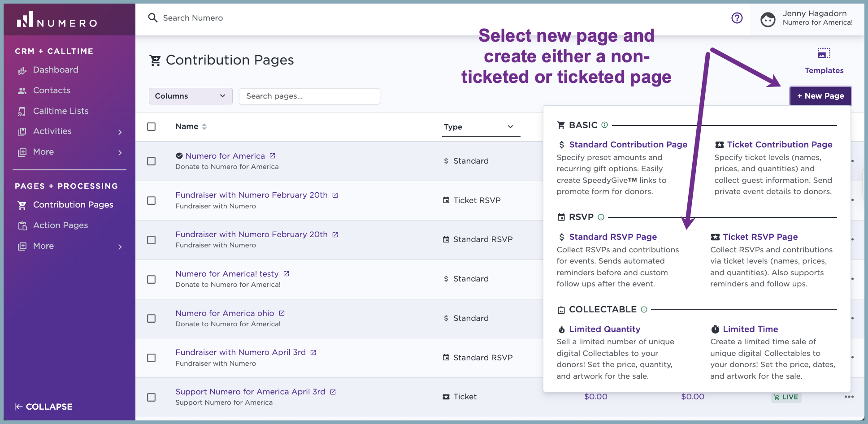The height and width of the screenshot is (424, 868).
Task: Expand CRM More submenu chevron
Action: coord(120,153)
